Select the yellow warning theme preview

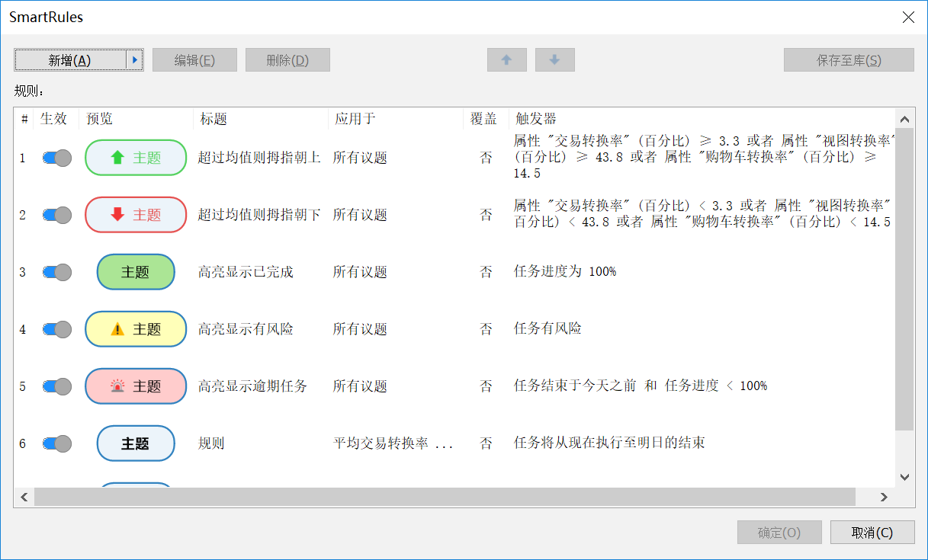tap(136, 329)
